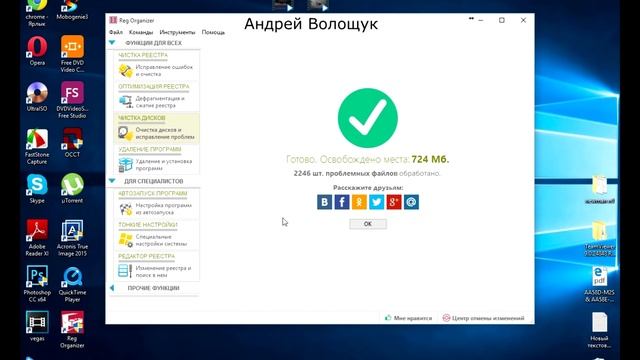
Task: Open Opera desktop shortcut
Action: (37, 51)
